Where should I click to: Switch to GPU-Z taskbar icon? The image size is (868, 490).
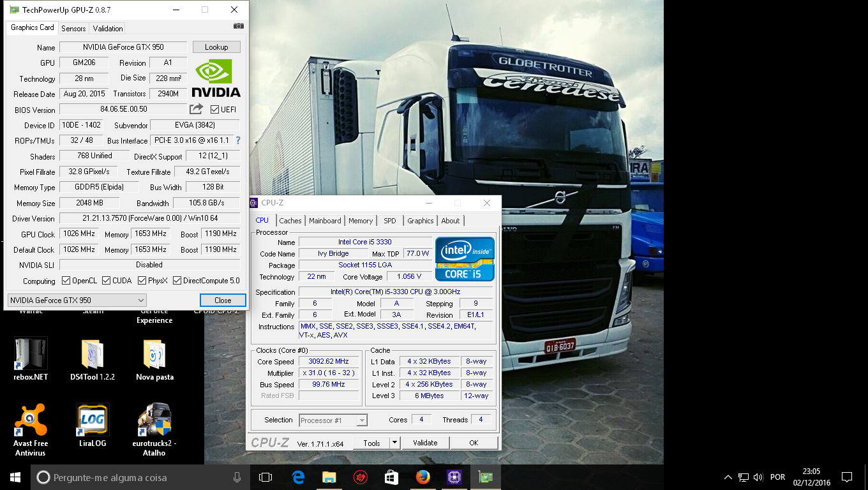(485, 477)
